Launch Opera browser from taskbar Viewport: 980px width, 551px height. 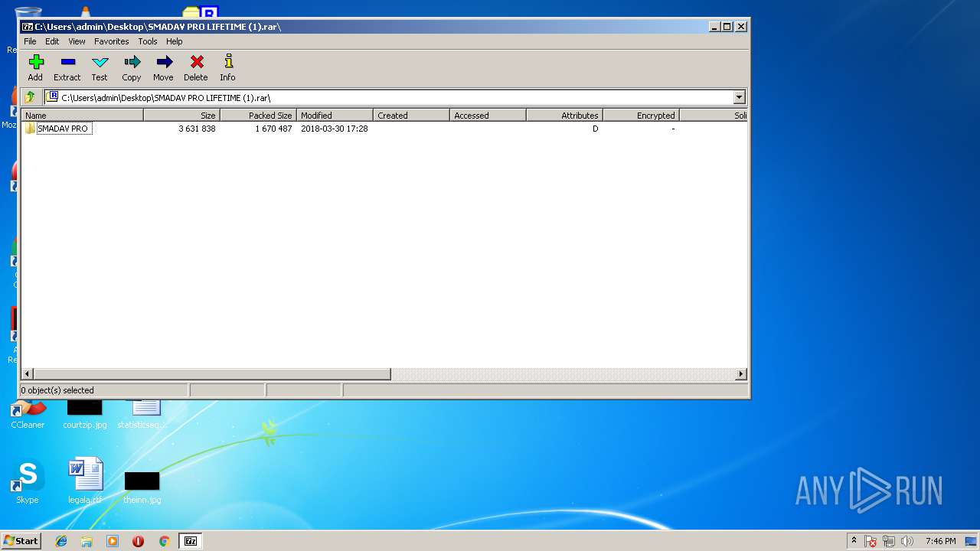click(139, 541)
